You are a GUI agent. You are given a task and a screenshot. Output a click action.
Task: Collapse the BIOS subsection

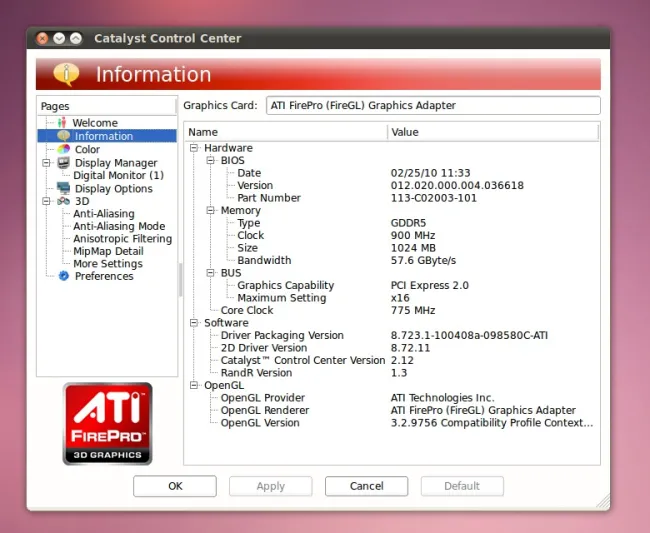211,160
